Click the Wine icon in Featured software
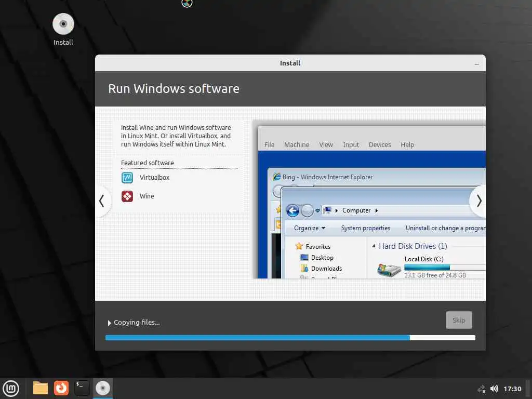This screenshot has width=532, height=399. [x=127, y=196]
